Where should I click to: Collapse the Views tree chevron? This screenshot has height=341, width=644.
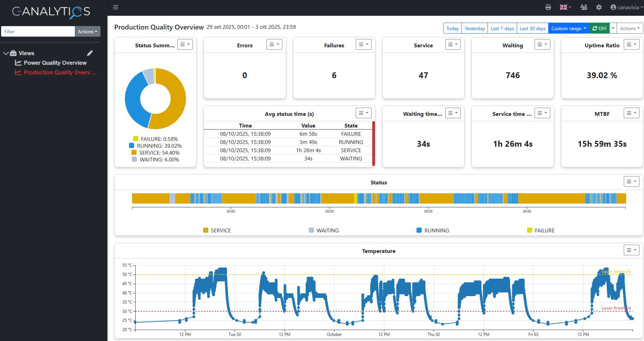pyautogui.click(x=6, y=53)
